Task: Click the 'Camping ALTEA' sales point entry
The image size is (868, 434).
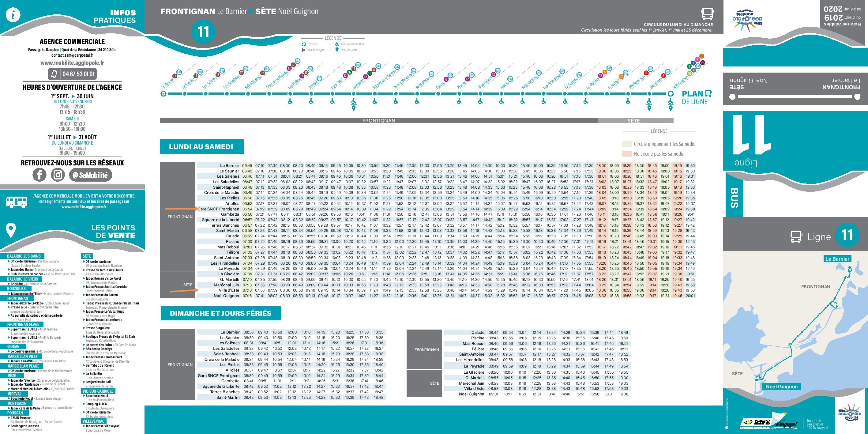Action: pyautogui.click(x=96, y=404)
